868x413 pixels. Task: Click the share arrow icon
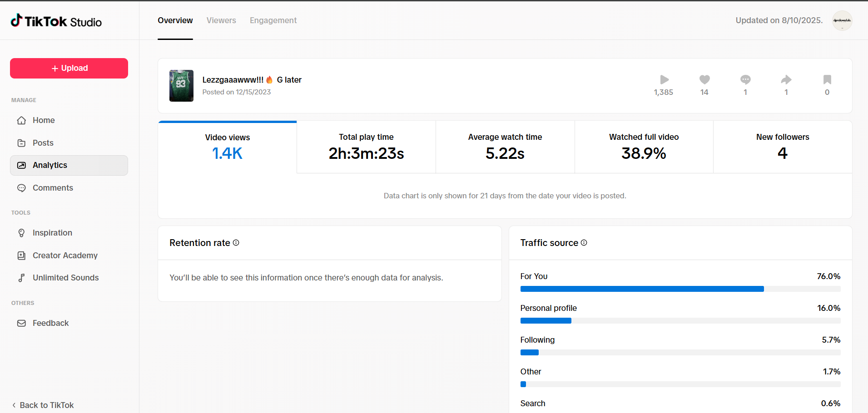click(786, 80)
